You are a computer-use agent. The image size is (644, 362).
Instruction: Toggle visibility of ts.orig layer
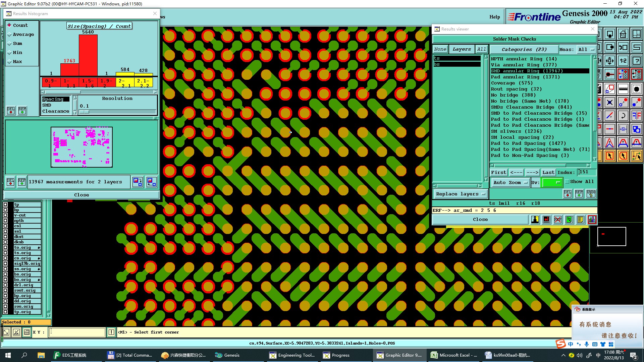[x=5, y=253]
